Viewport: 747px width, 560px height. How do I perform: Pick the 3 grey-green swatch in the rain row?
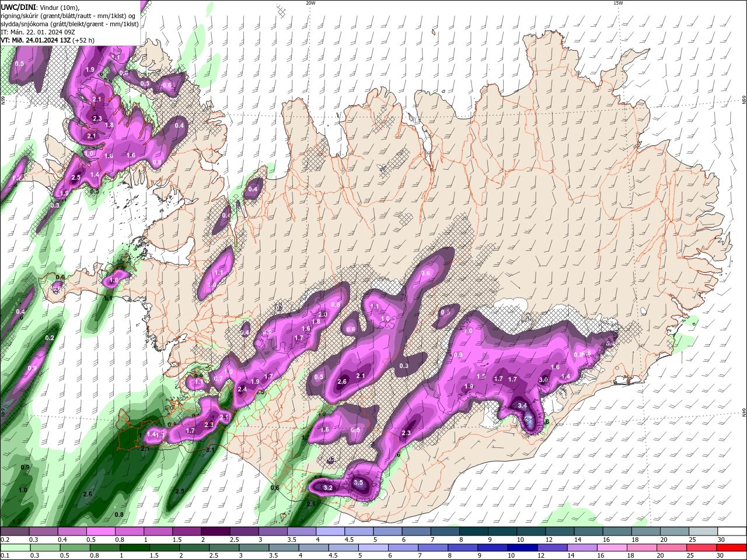coord(254,548)
